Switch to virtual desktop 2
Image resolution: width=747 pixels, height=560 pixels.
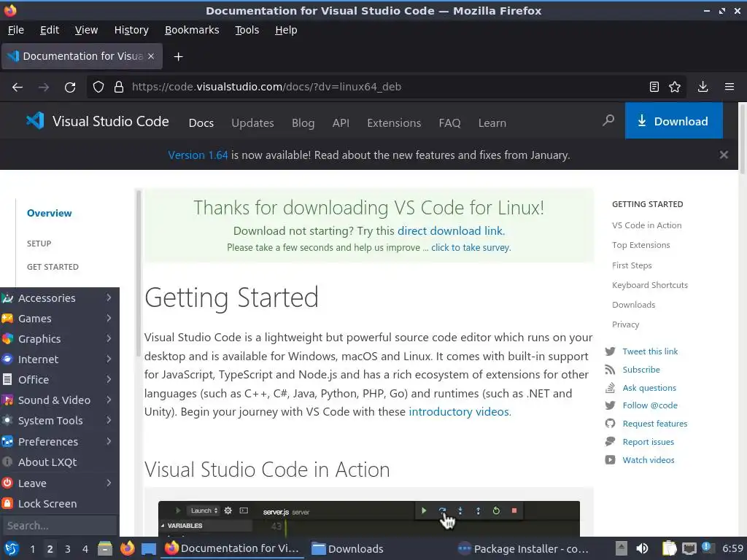(50, 549)
